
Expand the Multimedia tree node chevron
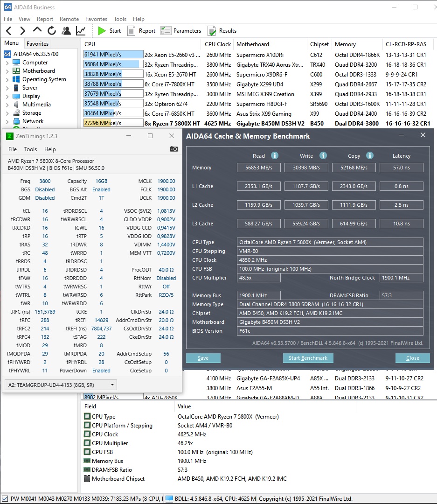pos(7,105)
